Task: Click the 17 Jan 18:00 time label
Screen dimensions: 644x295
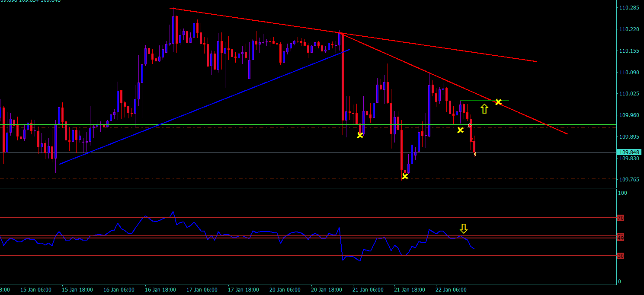Action: coord(244,290)
